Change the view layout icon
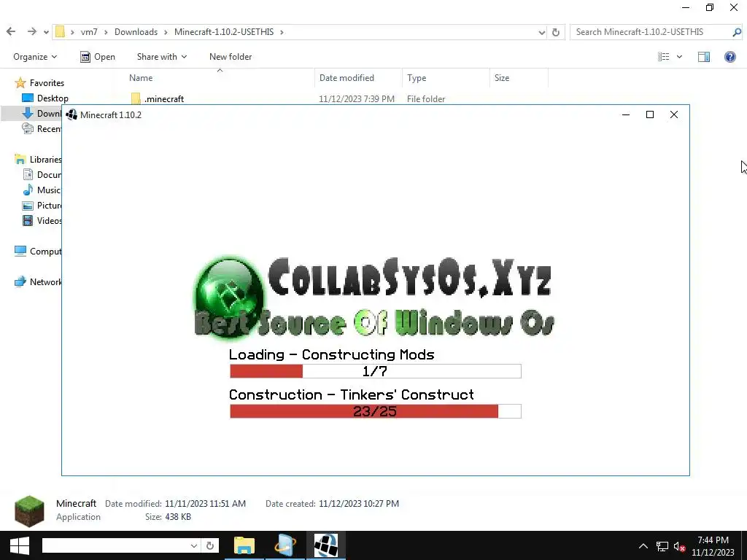This screenshot has height=560, width=747. pyautogui.click(x=664, y=57)
